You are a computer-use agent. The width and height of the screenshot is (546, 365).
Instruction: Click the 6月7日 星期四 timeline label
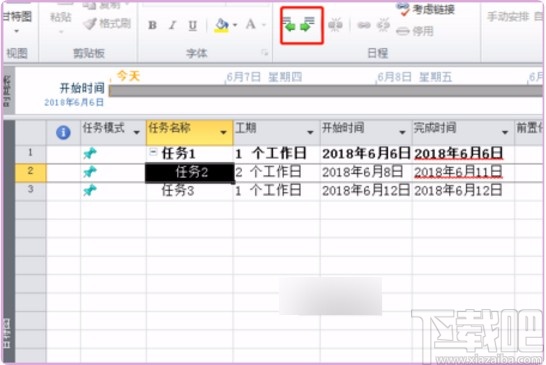point(264,77)
